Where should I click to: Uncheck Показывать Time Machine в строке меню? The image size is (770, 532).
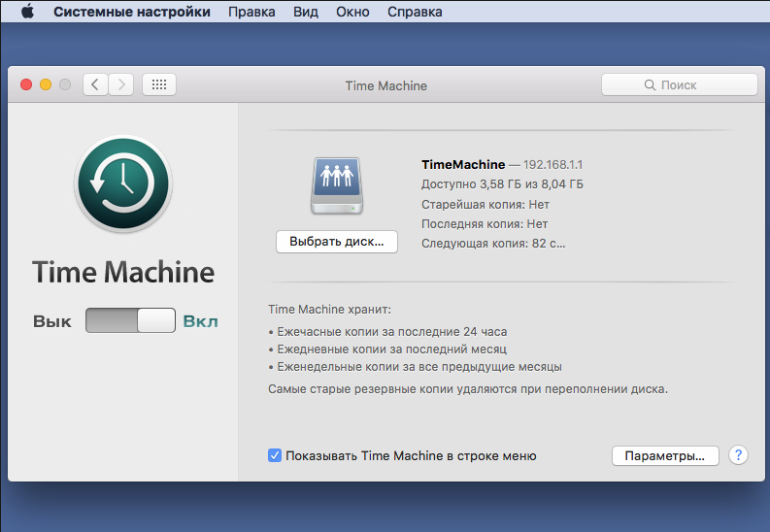[275, 455]
